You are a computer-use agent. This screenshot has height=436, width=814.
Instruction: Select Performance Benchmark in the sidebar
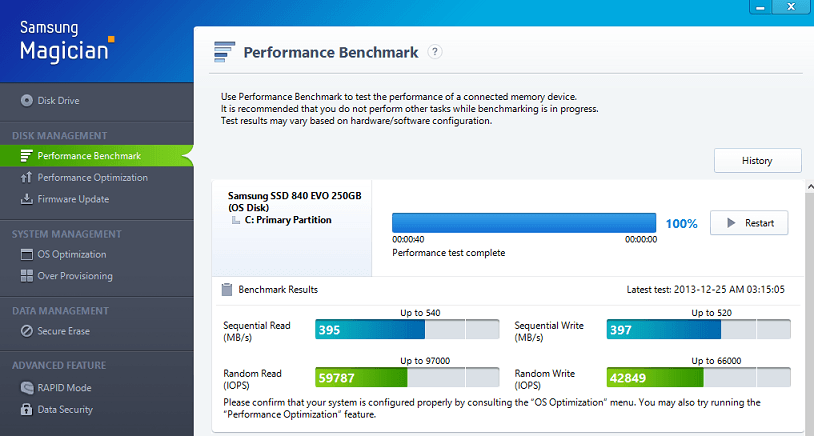(x=89, y=156)
